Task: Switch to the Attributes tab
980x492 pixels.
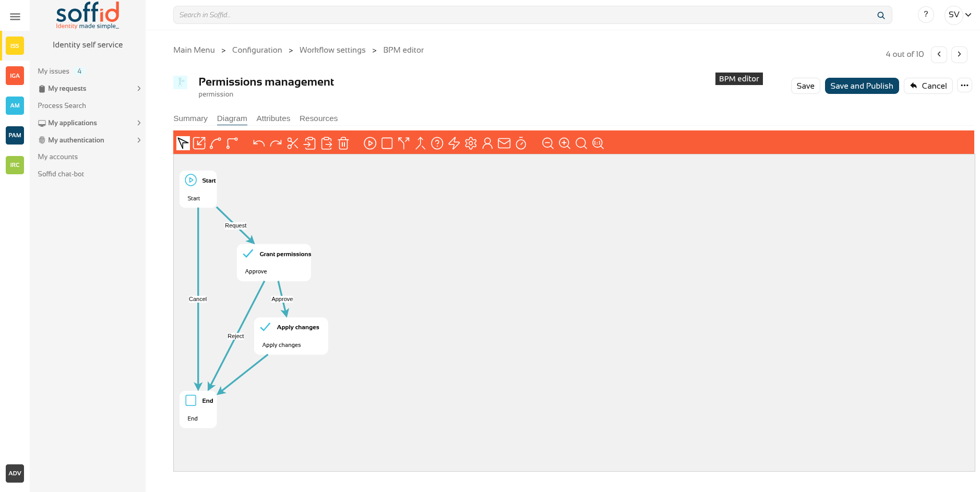Action: tap(273, 118)
